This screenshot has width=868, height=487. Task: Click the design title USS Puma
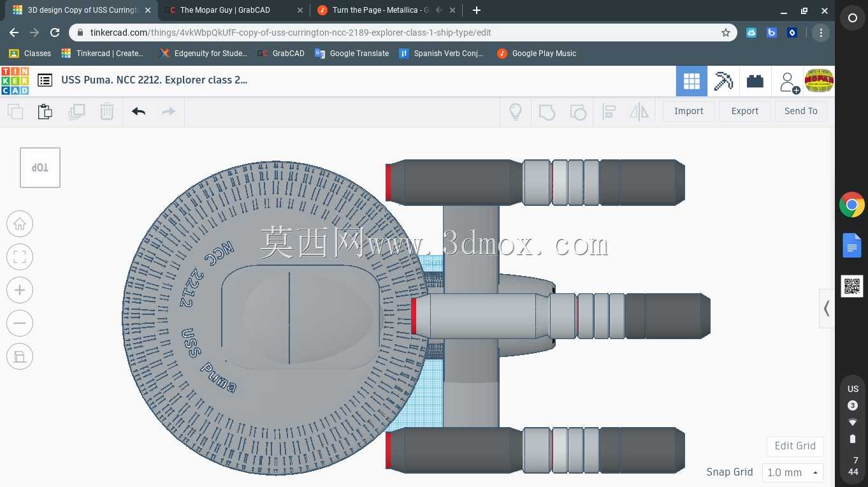(x=154, y=80)
